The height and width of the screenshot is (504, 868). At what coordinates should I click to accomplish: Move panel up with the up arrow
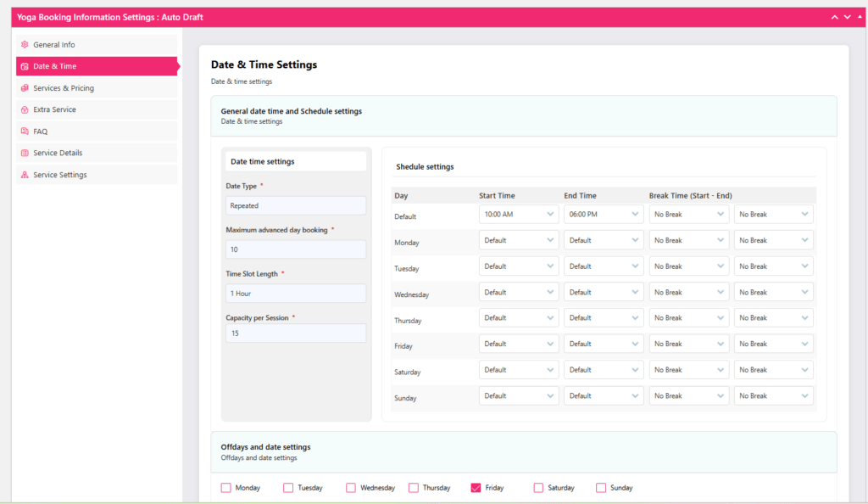(x=834, y=17)
